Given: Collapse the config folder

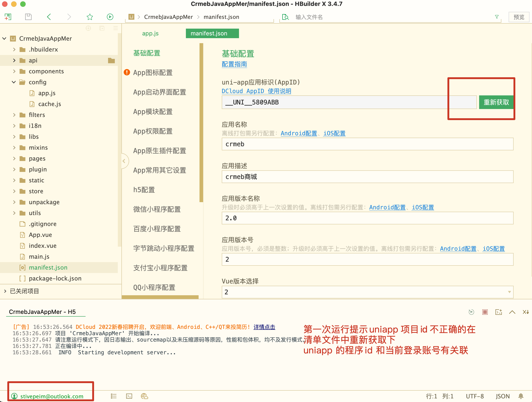Looking at the screenshot, I should (14, 82).
